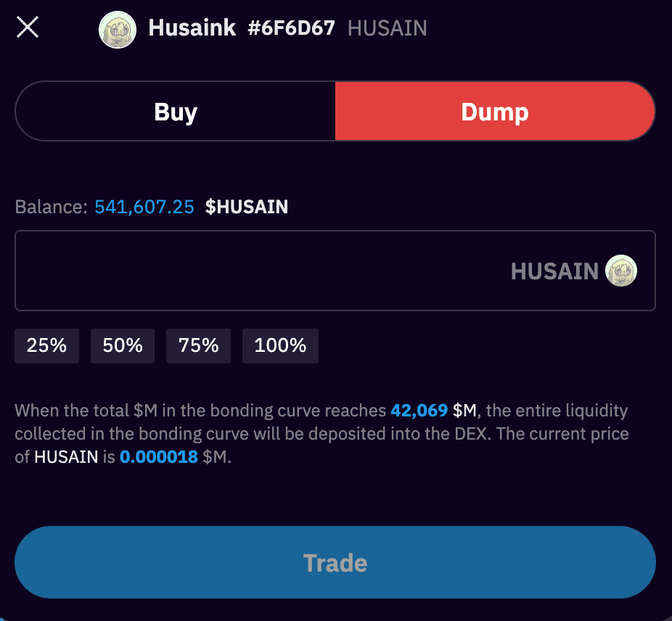672x621 pixels.
Task: Click the Husaink token avatar in header
Action: click(118, 30)
